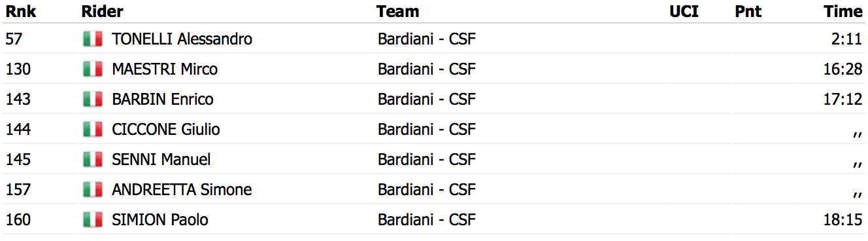
Task: Open Bardiani - CSF team in Andreetta's row
Action: coord(427,190)
